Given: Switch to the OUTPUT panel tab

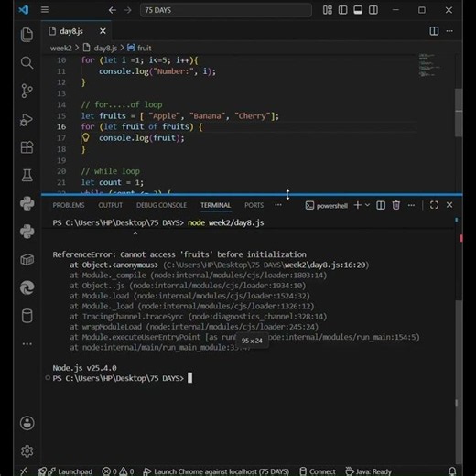Looking at the screenshot, I should click(110, 205).
